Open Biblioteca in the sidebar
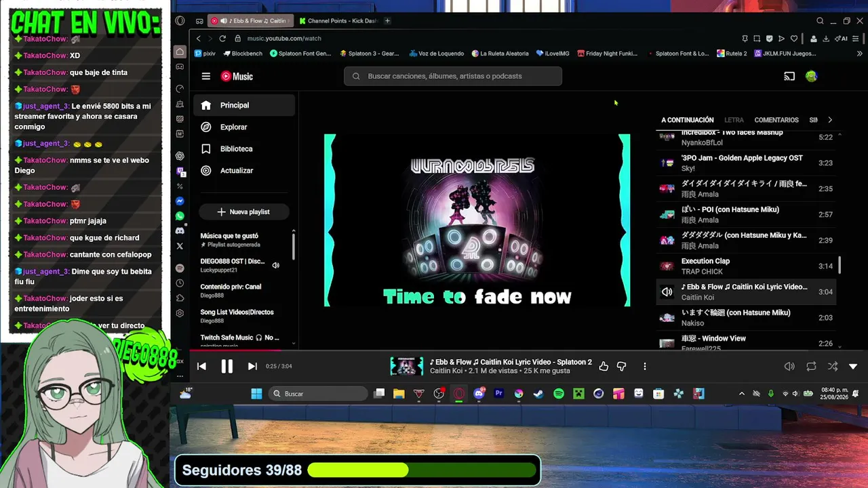The image size is (868, 488). point(244,148)
